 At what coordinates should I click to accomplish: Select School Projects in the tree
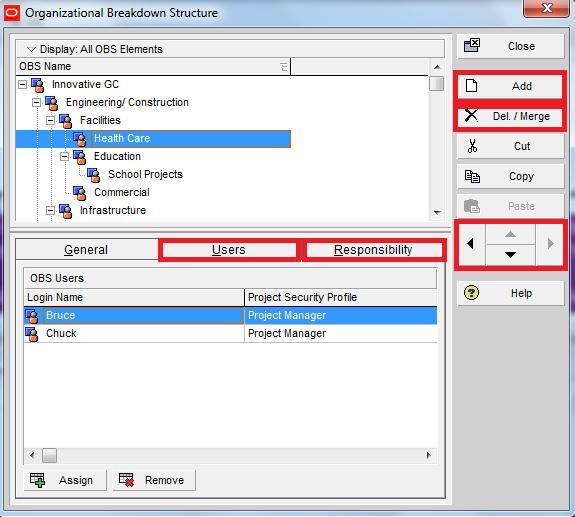145,174
